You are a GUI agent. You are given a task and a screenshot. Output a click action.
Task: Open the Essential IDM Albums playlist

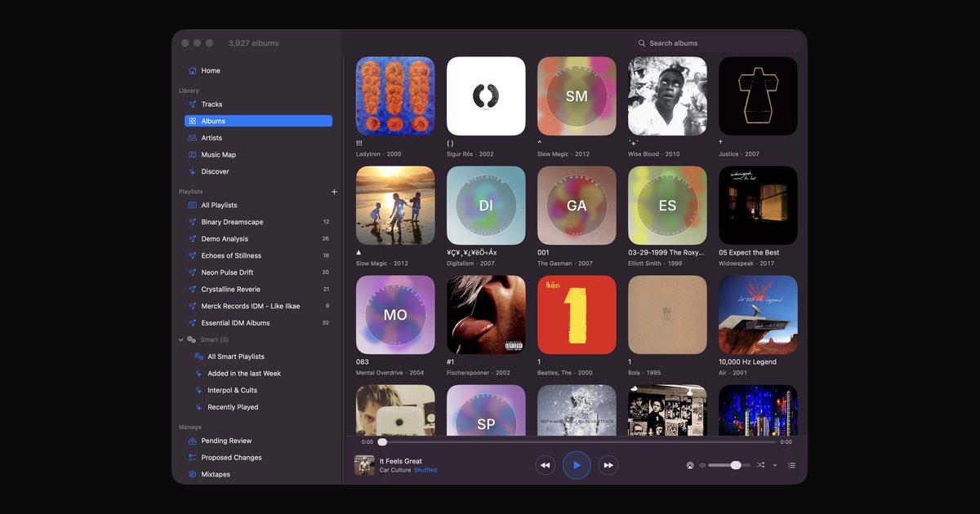pyautogui.click(x=258, y=323)
